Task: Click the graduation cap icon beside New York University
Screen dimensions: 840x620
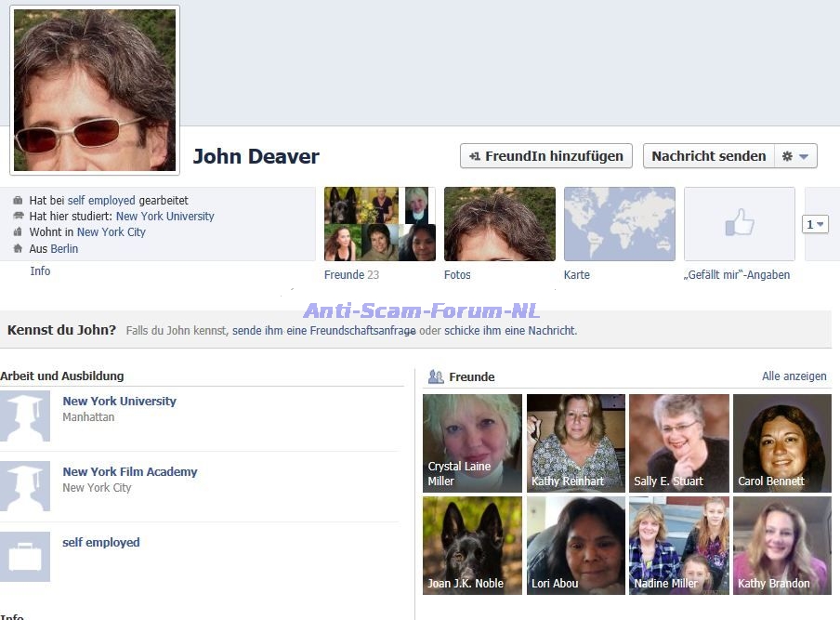Action: click(x=25, y=417)
